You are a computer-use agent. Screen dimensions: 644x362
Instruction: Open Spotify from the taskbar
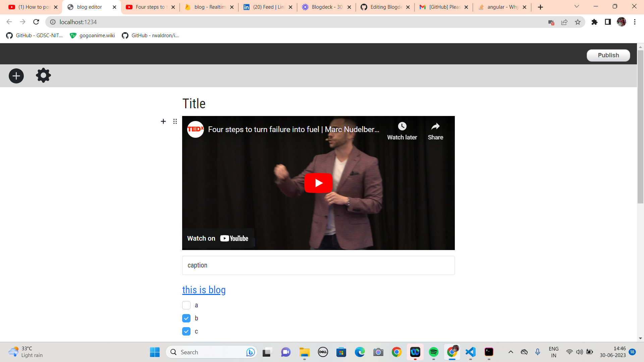pyautogui.click(x=434, y=352)
